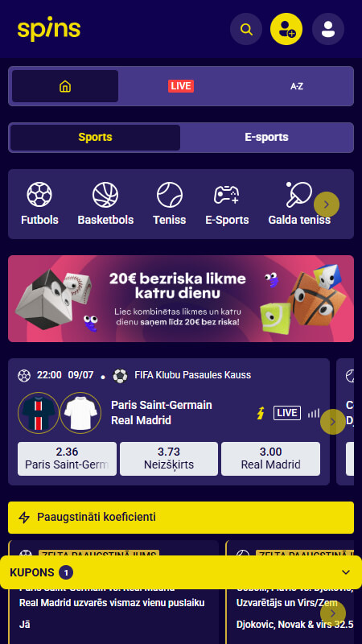Switch to the E-sports toggle
The image size is (362, 644).
pos(267,137)
